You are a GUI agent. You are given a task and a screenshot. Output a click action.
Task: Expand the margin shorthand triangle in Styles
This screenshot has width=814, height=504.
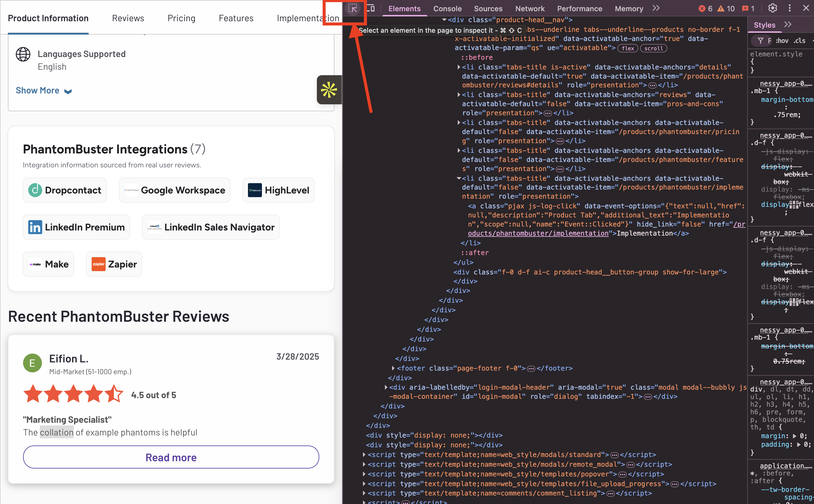pyautogui.click(x=794, y=436)
